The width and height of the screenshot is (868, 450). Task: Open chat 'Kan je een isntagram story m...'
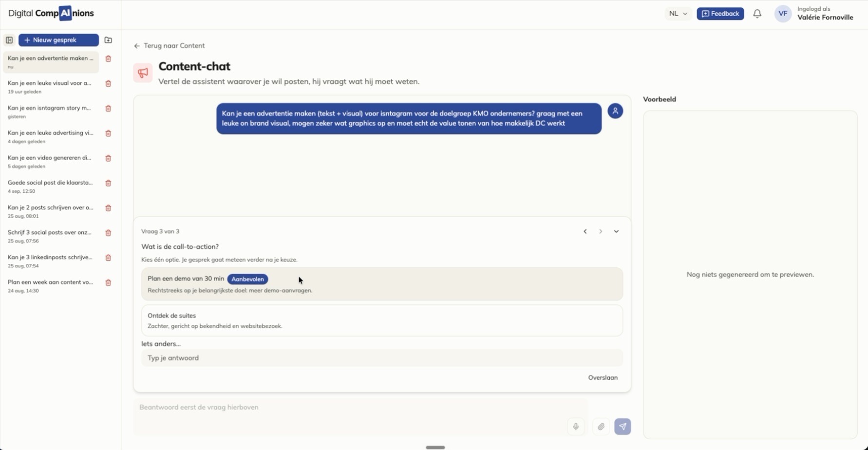point(51,112)
